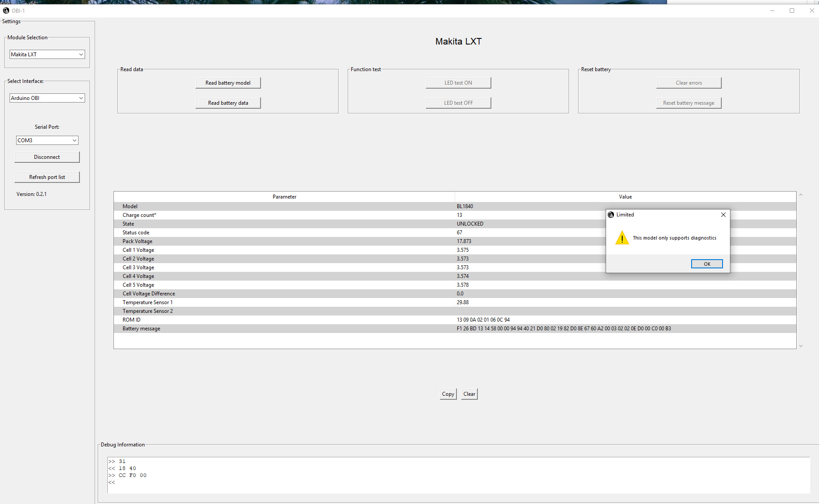Viewport: 819px width, 504px height.
Task: Expand the Select Interface dropdown
Action: click(x=47, y=98)
